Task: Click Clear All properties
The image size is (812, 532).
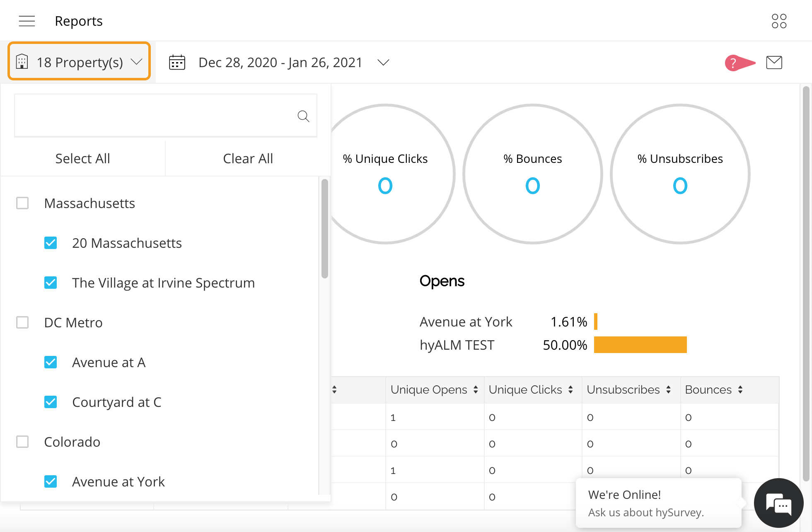Action: click(248, 159)
